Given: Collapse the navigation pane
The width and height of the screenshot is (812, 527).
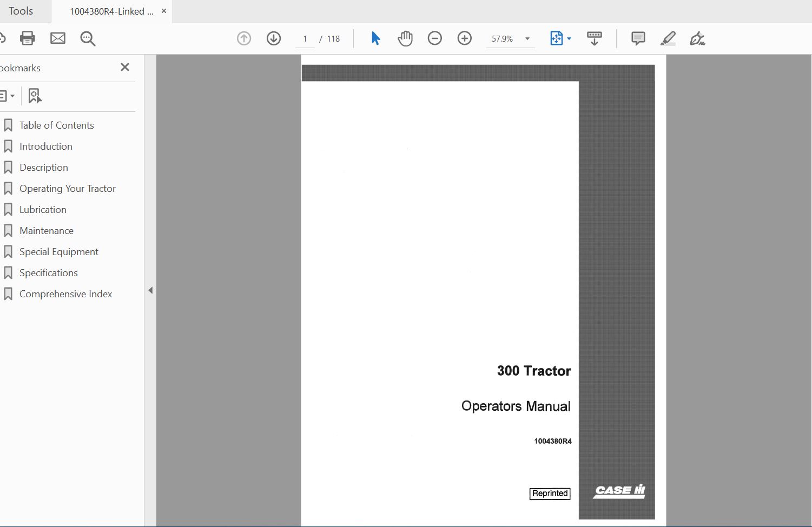Looking at the screenshot, I should 150,290.
